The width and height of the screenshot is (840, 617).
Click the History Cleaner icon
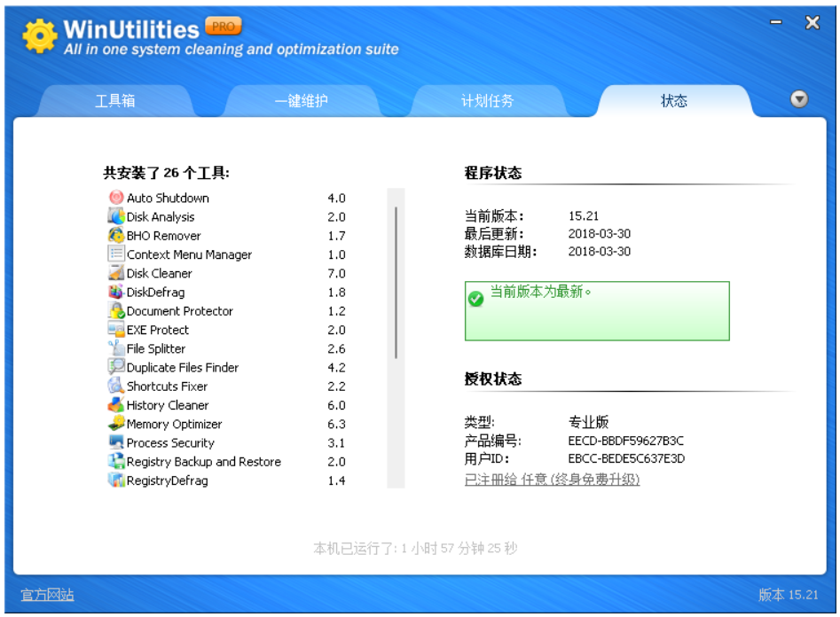tap(116, 404)
